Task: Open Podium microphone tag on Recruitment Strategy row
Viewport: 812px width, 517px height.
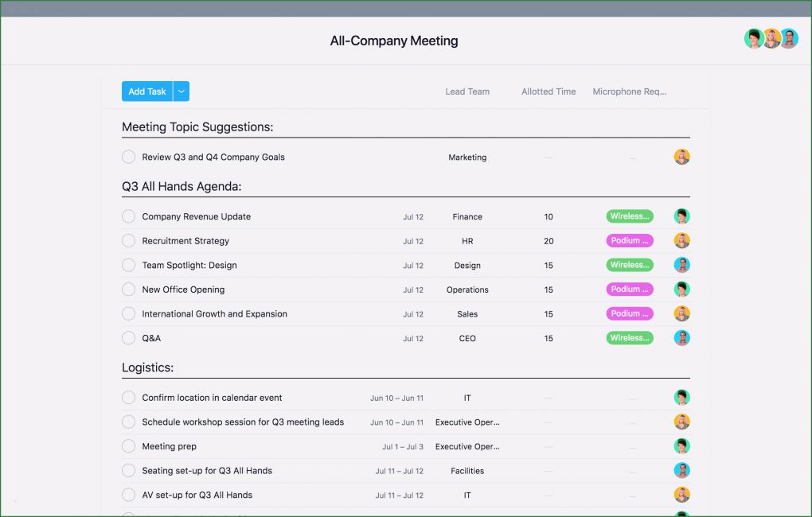Action: tap(629, 241)
